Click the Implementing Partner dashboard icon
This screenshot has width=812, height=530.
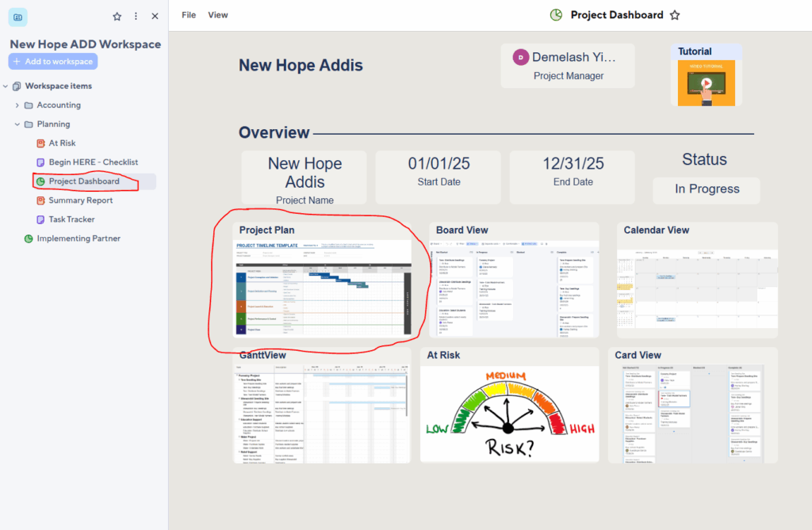[x=29, y=238]
